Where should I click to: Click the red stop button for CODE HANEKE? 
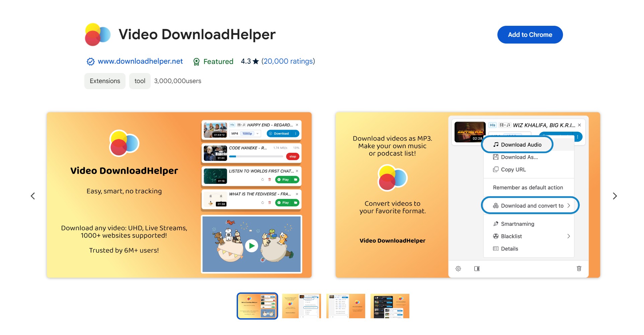[x=293, y=156]
